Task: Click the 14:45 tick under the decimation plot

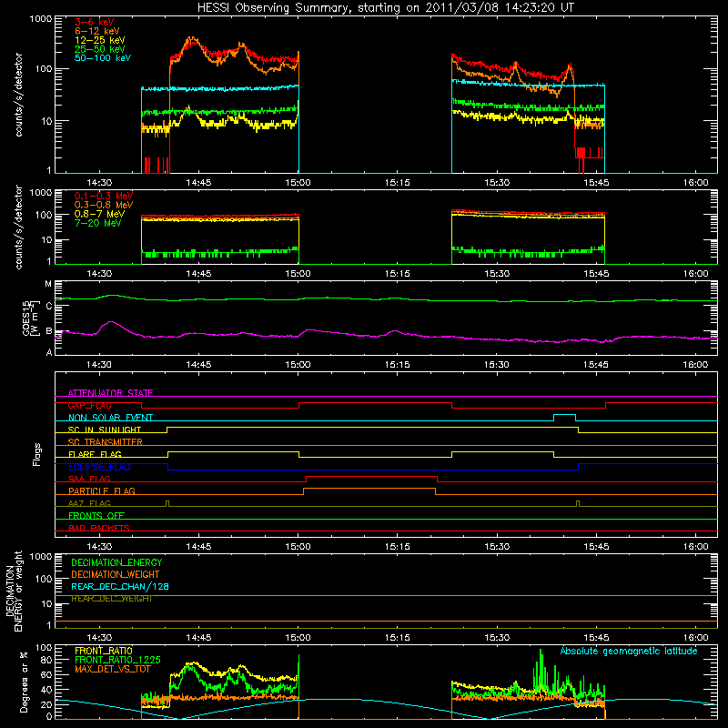Action: pyautogui.click(x=198, y=638)
